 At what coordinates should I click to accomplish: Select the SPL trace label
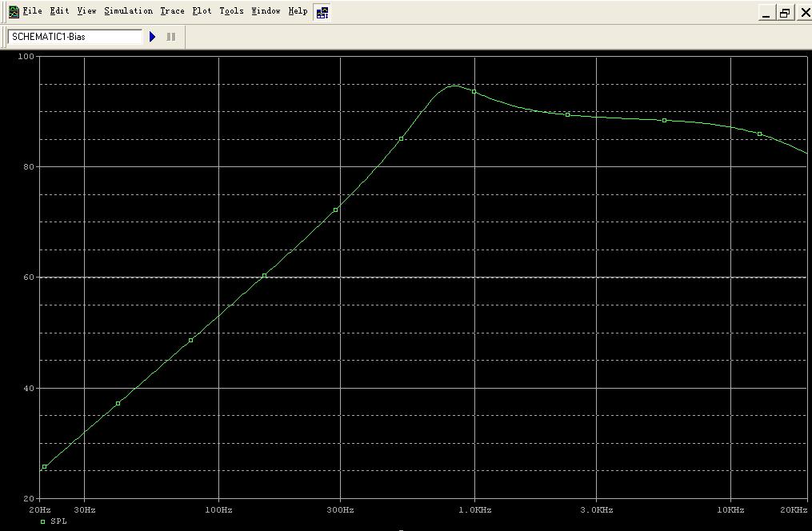click(58, 521)
